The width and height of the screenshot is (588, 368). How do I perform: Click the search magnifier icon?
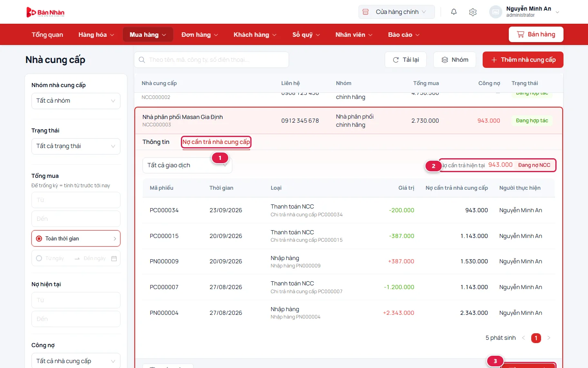[142, 60]
